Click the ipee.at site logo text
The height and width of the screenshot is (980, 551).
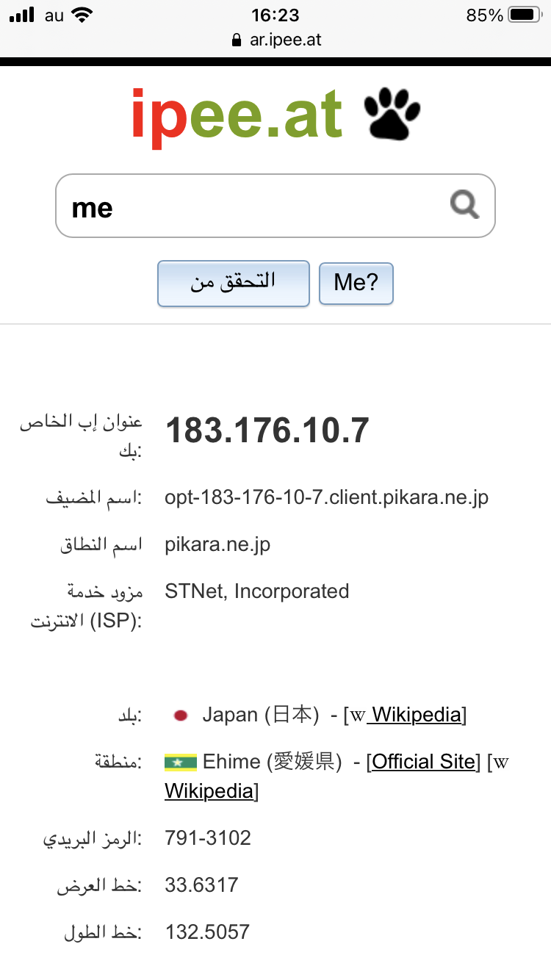click(x=237, y=115)
